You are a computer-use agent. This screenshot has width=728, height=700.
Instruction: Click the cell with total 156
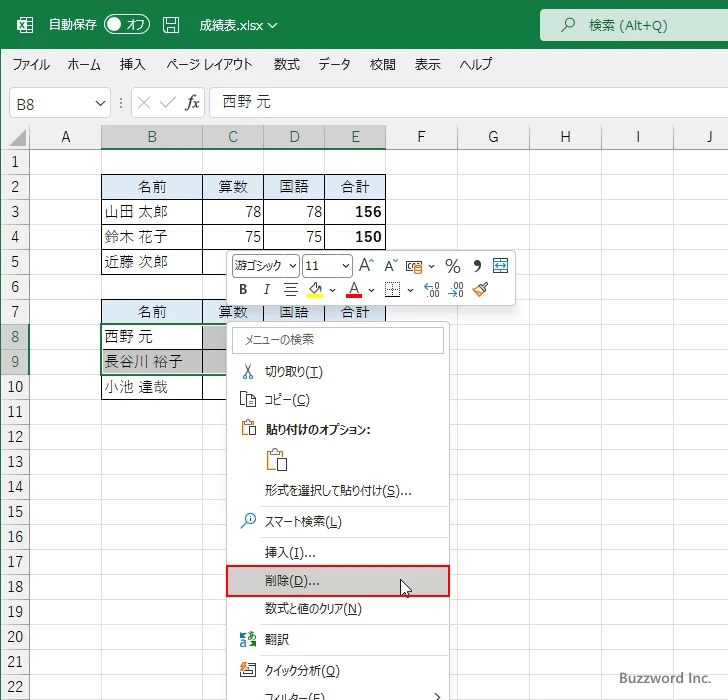355,212
